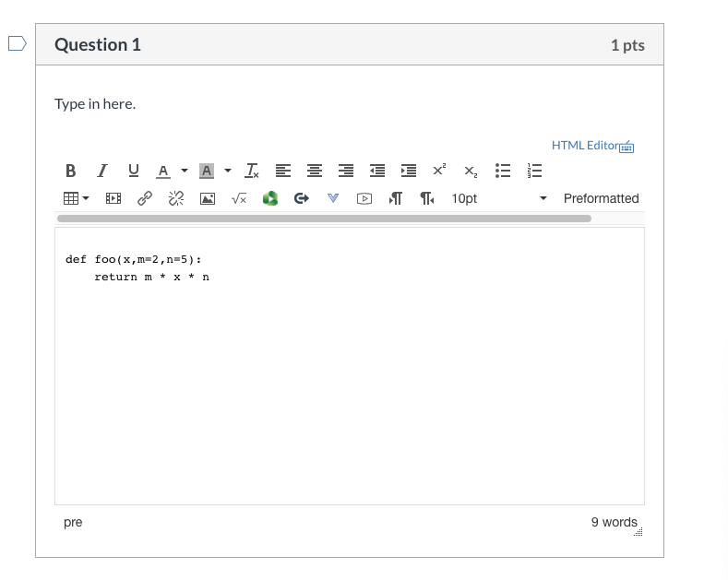
Task: Click inside the code text area
Action: tap(350, 366)
